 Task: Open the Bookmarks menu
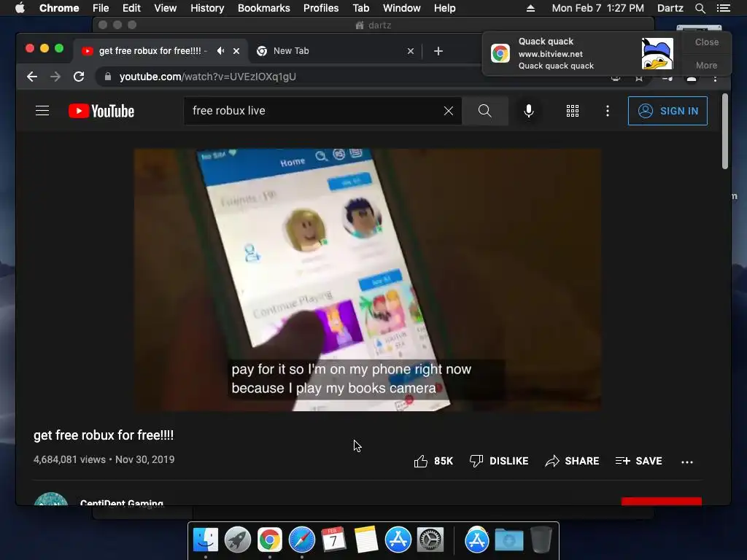click(x=264, y=8)
